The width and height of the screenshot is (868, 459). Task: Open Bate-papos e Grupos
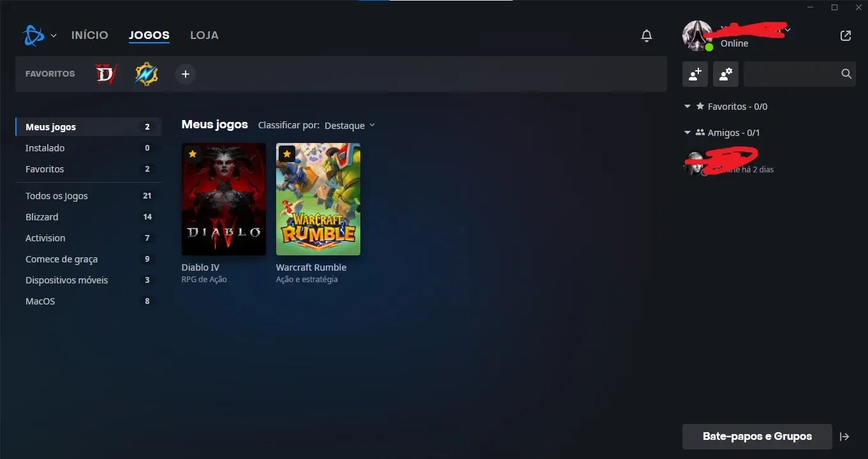pyautogui.click(x=757, y=437)
